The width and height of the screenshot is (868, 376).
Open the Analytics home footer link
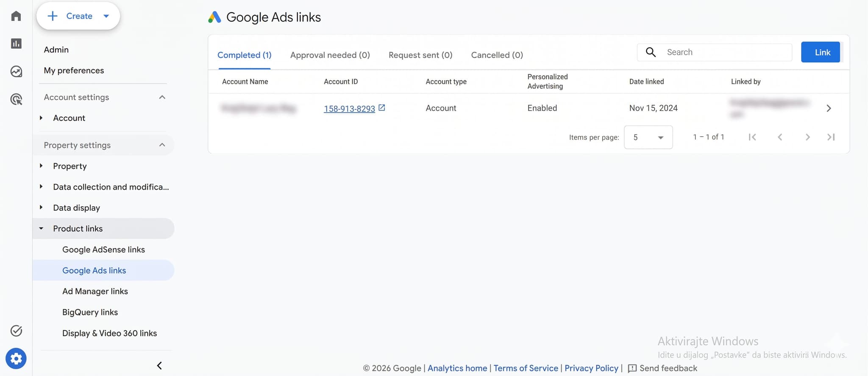457,368
